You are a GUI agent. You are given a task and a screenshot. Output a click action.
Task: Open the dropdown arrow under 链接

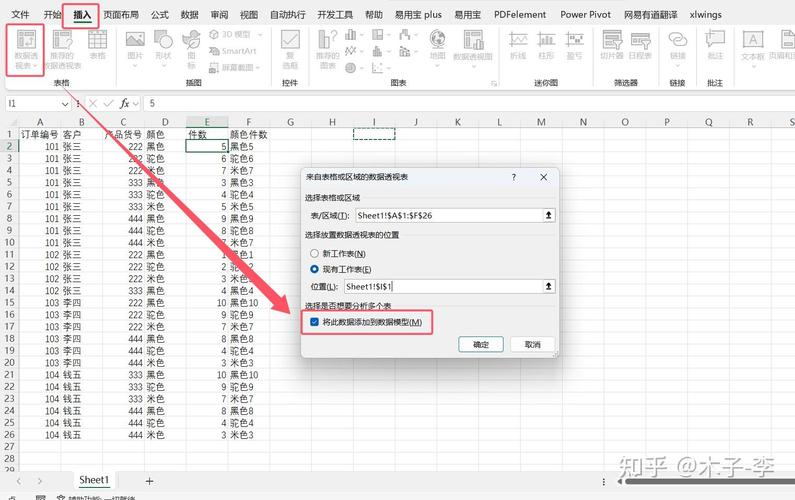click(678, 66)
